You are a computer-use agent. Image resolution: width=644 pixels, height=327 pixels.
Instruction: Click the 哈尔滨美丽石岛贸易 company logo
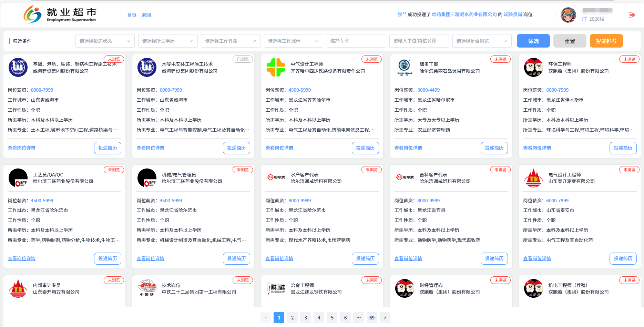[405, 67]
